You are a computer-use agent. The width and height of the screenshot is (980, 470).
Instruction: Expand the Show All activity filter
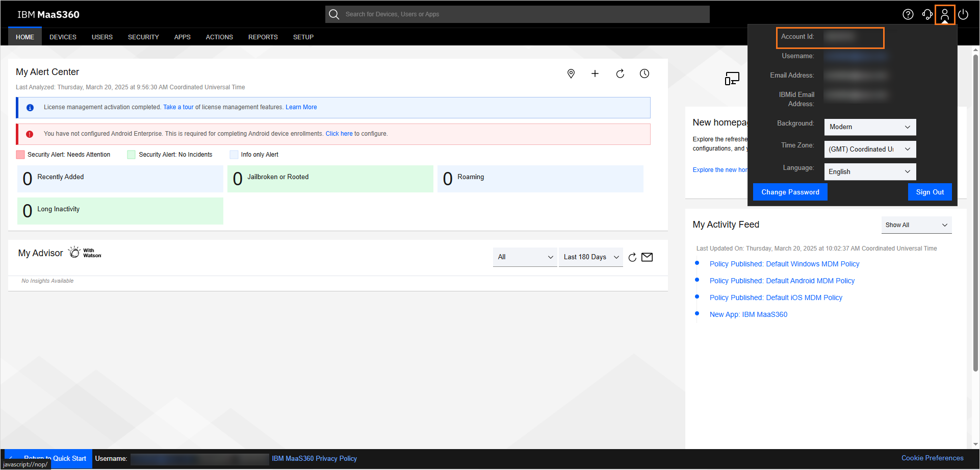tap(916, 225)
